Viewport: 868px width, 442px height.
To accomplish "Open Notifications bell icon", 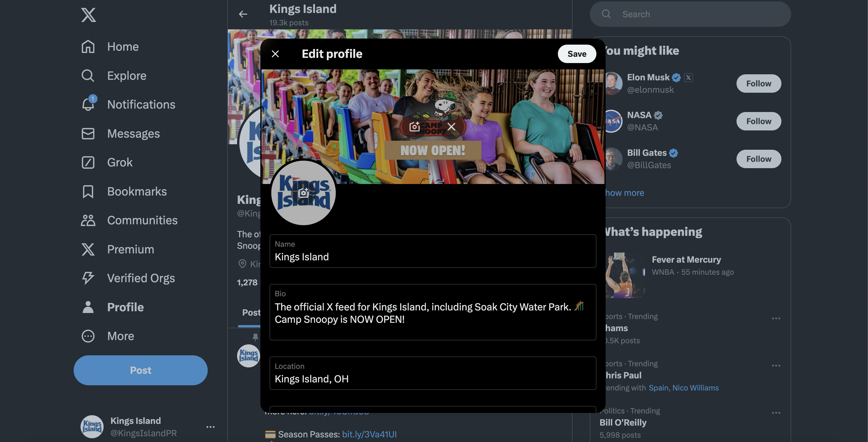I will click(88, 104).
